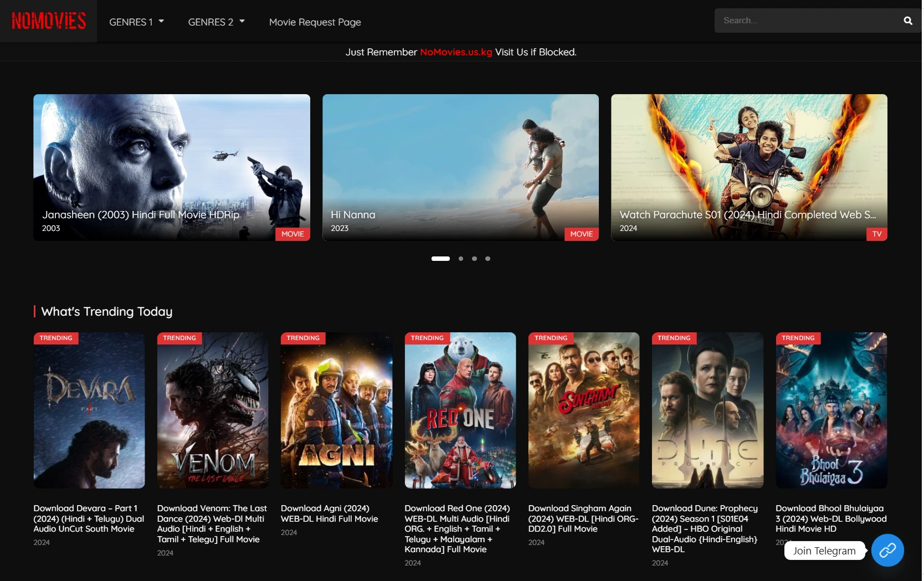Click TRENDING tag on Bhool Bhulaiyaa poster
The image size is (924, 581).
(798, 338)
